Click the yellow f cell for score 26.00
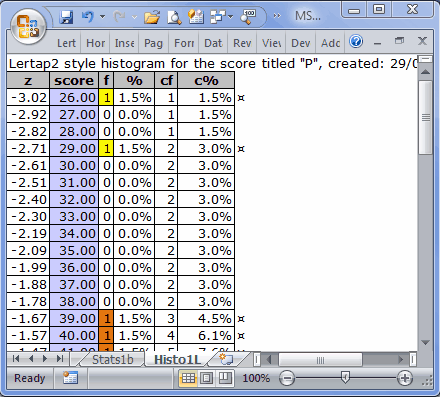This screenshot has height=397, width=440. pyautogui.click(x=106, y=98)
